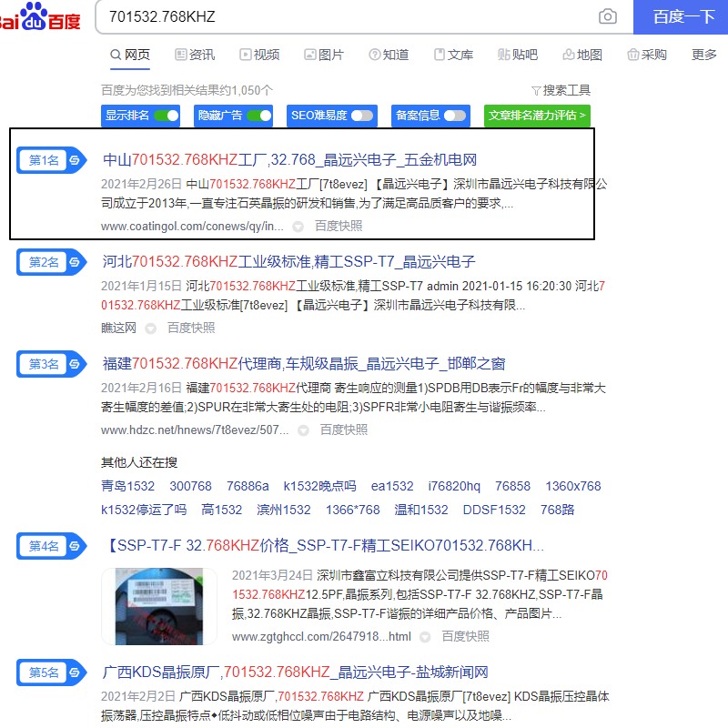Screen dimensions: 728x728
Task: Click the rank 2 badge swirl icon
Action: tap(75, 262)
